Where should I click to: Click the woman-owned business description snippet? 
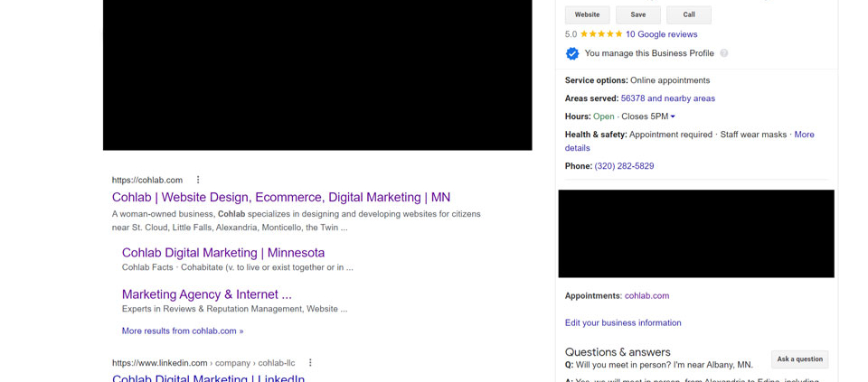[297, 220]
